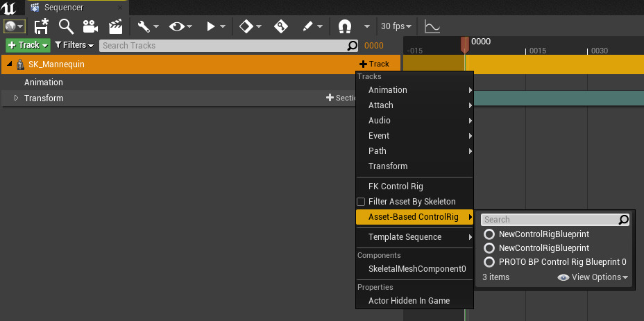Image resolution: width=644 pixels, height=321 pixels.
Task: Click the Find in Content Browser magnifier
Action: click(x=66, y=26)
